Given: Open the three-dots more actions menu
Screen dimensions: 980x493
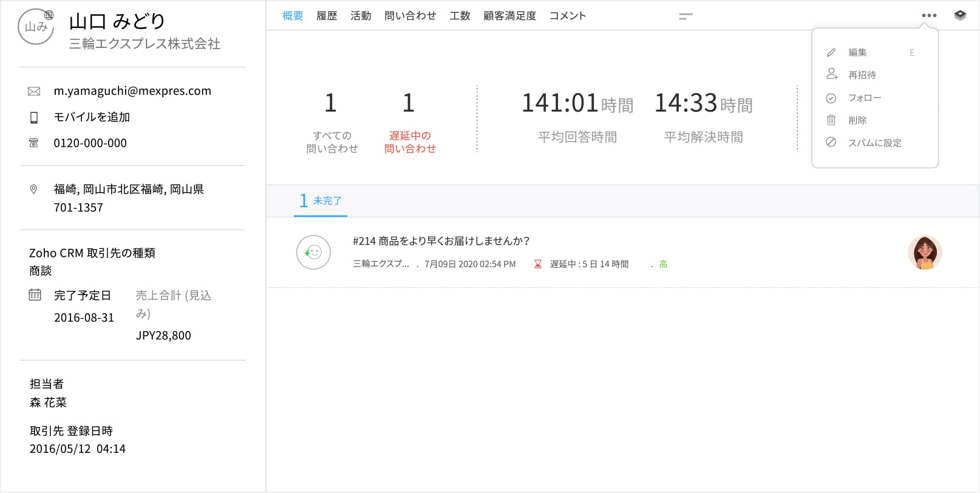Looking at the screenshot, I should point(929,16).
